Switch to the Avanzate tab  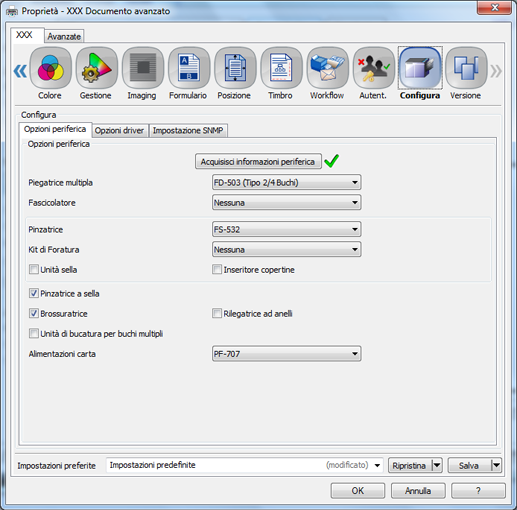tap(64, 36)
